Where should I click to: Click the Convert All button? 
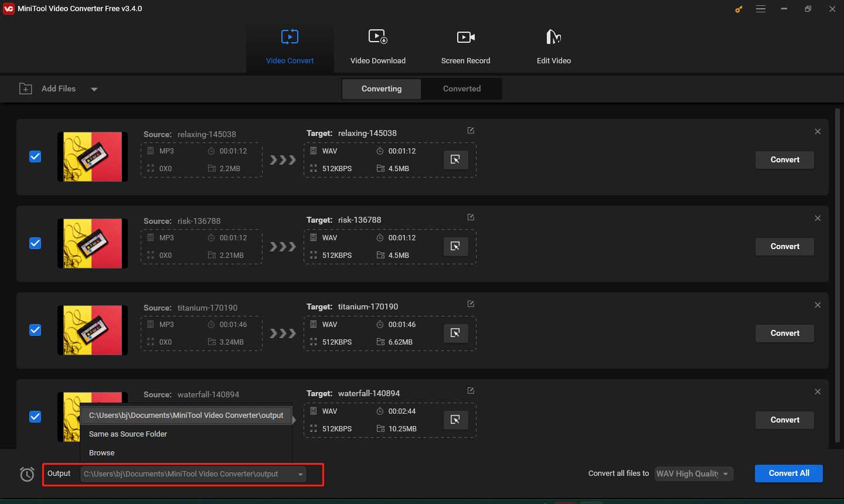click(789, 473)
